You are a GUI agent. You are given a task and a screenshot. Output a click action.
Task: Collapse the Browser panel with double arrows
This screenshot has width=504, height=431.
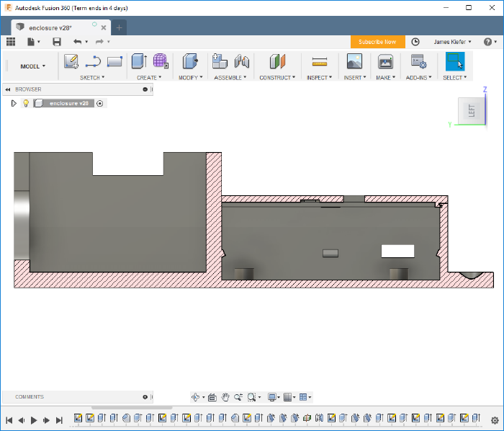click(x=8, y=89)
